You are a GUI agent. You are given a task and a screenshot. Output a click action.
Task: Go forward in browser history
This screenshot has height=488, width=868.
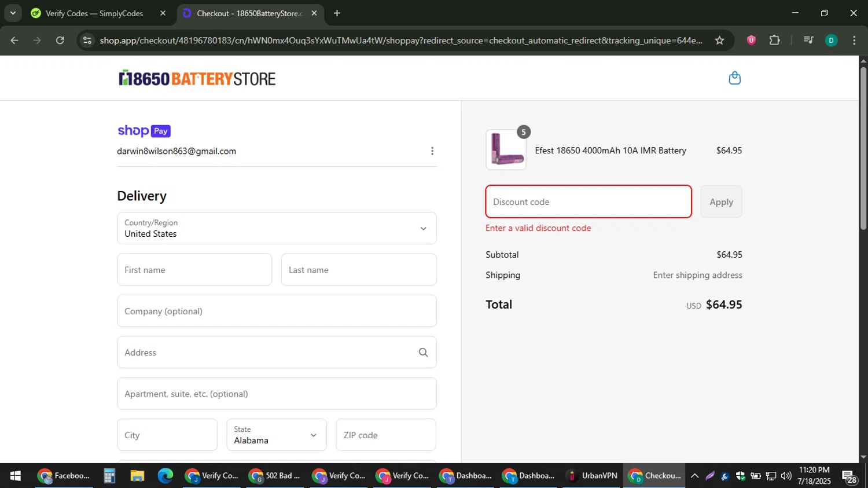(x=37, y=41)
